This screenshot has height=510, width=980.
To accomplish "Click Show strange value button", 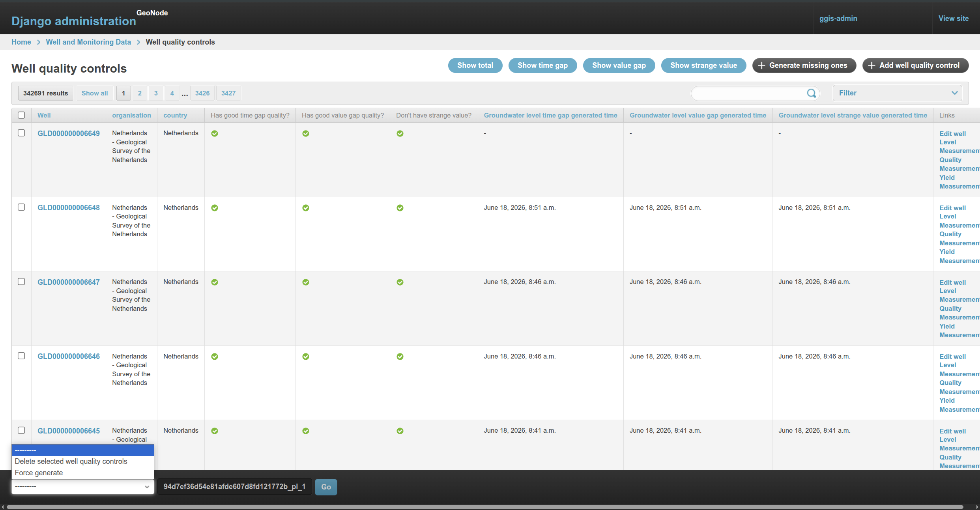I will (x=703, y=65).
